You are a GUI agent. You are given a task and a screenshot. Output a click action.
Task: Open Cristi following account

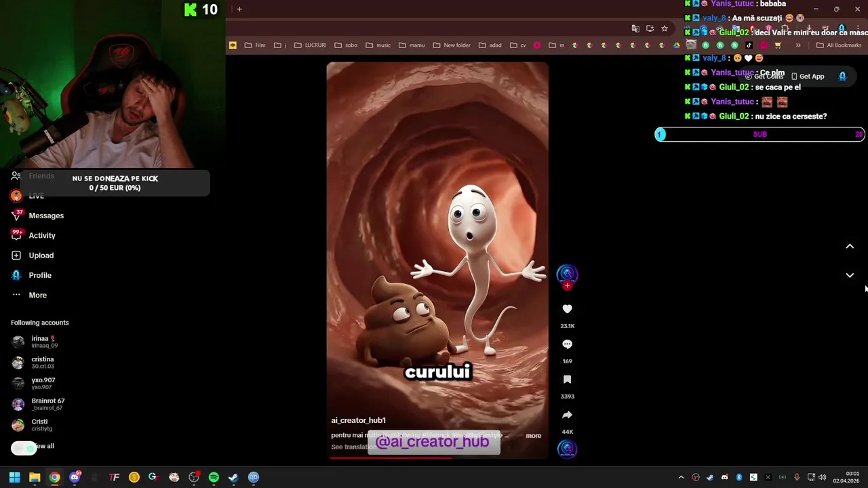32,425
